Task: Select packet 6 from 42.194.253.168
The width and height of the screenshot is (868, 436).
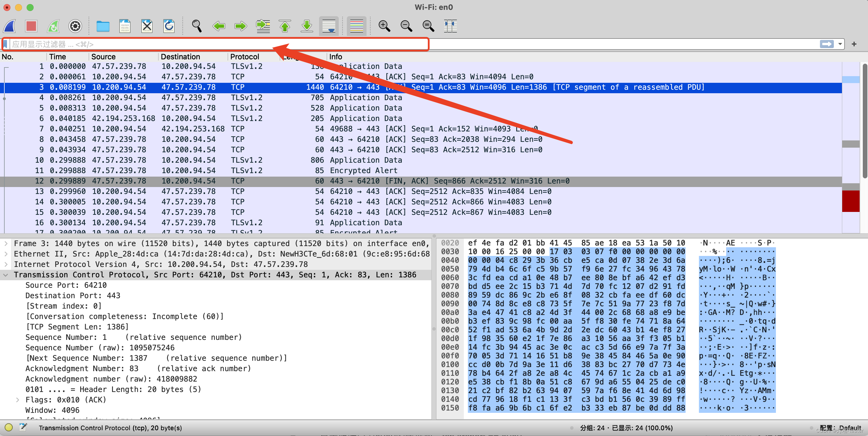Action: coord(421,118)
